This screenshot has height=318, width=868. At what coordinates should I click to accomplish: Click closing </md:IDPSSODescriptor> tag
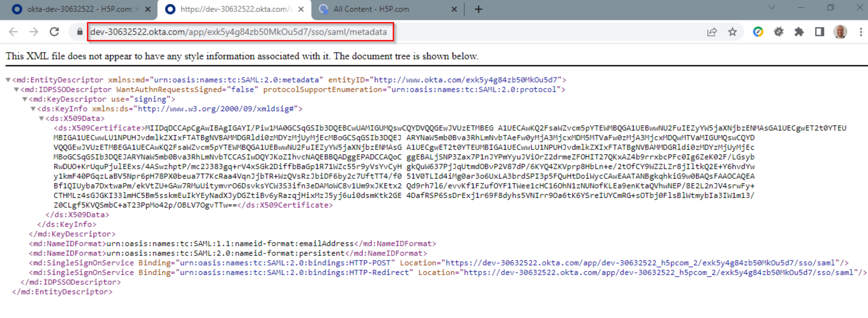(x=71, y=282)
